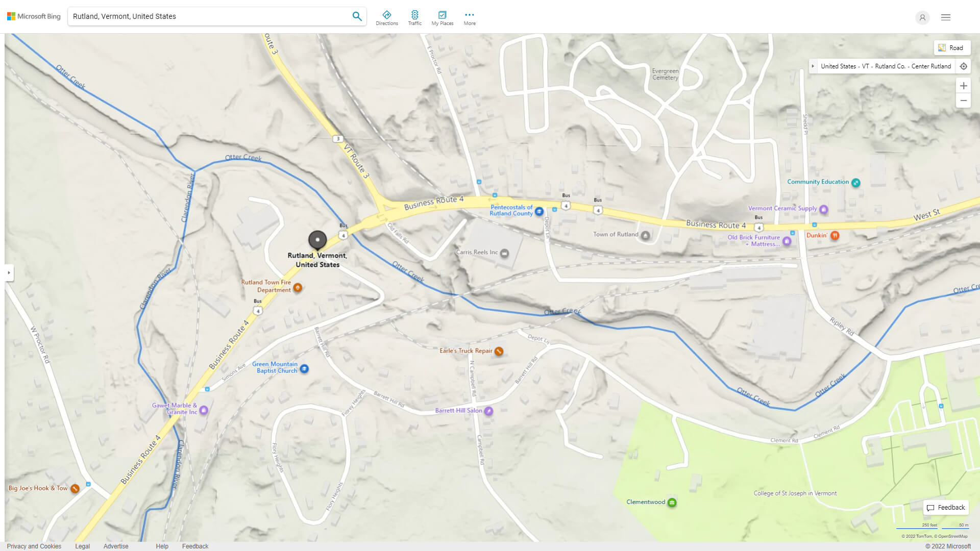980x551 pixels.
Task: Expand the location breadcrumb arrow
Action: coord(813,66)
